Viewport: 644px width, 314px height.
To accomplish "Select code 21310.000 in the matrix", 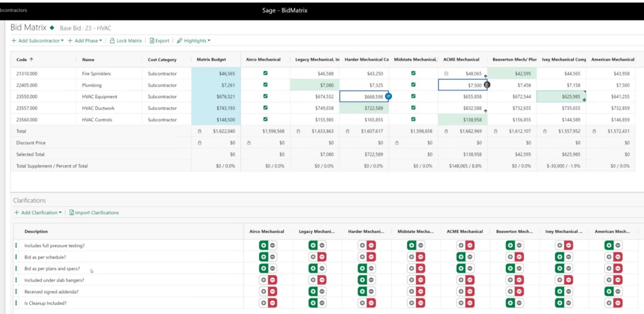I will click(x=27, y=74).
